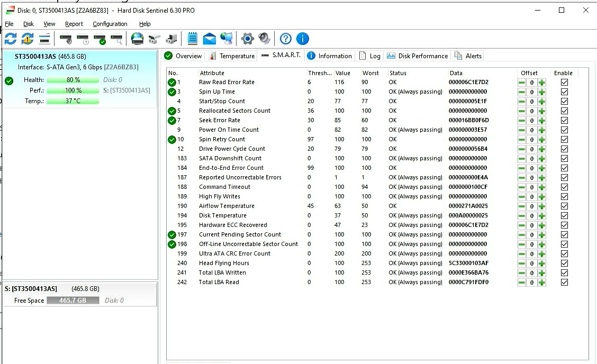Switch to the Log tab

click(x=370, y=56)
